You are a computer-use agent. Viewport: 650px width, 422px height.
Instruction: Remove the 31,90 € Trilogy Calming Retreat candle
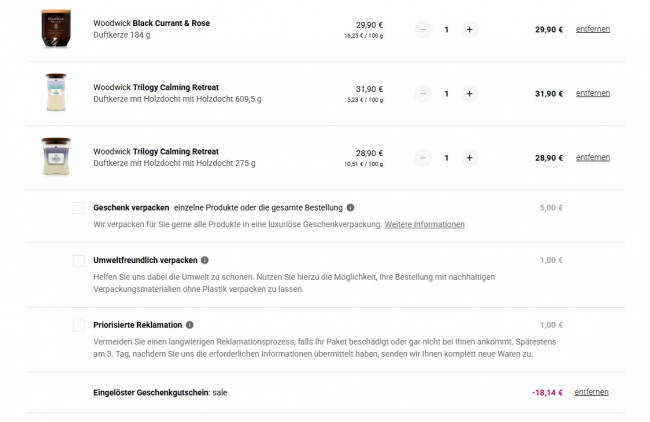point(592,93)
